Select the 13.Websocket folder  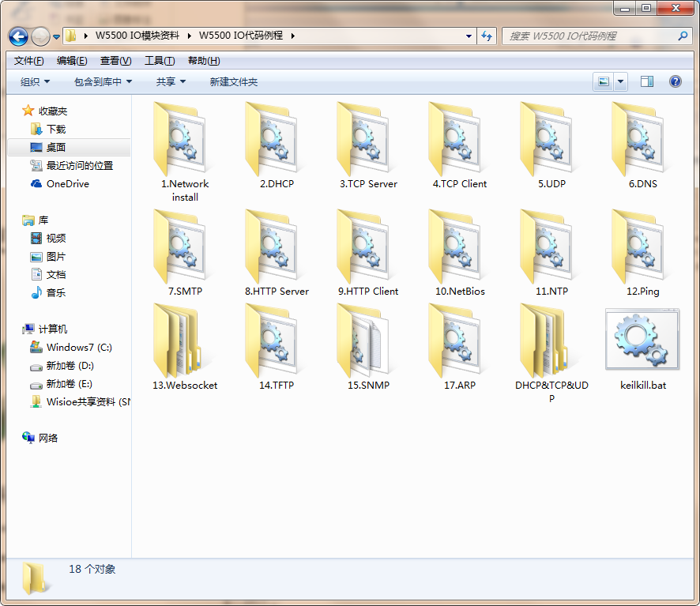click(185, 347)
